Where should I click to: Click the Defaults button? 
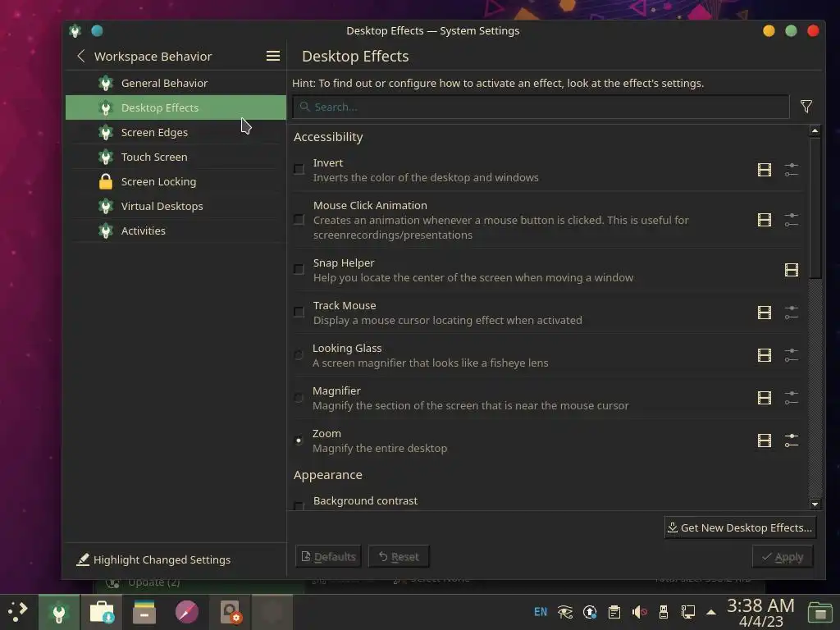coord(328,557)
